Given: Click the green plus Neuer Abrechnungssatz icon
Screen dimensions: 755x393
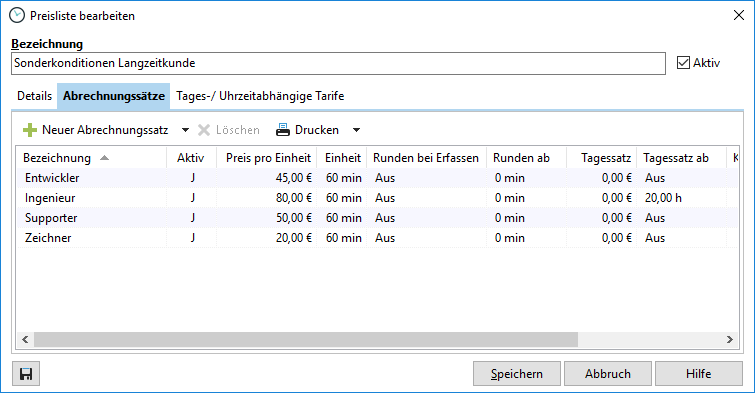Looking at the screenshot, I should point(30,130).
